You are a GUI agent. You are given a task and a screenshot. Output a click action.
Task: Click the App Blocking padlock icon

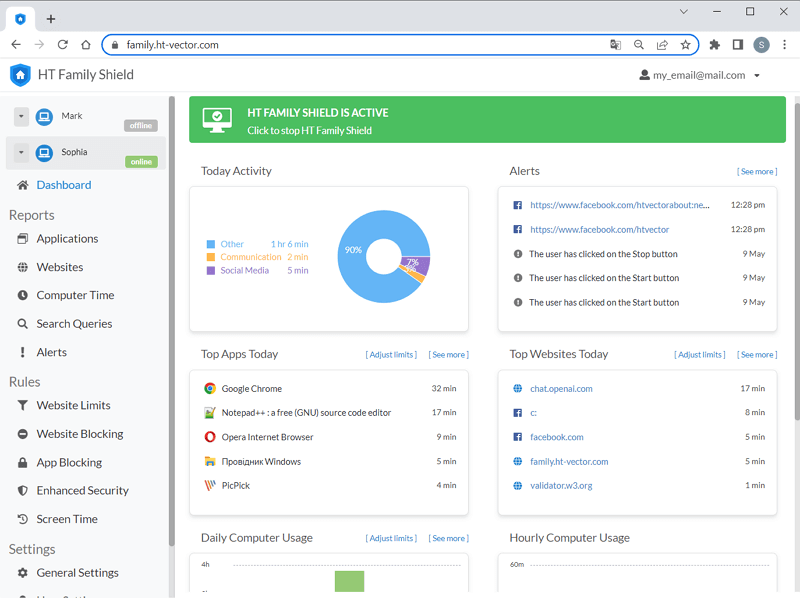(22, 463)
